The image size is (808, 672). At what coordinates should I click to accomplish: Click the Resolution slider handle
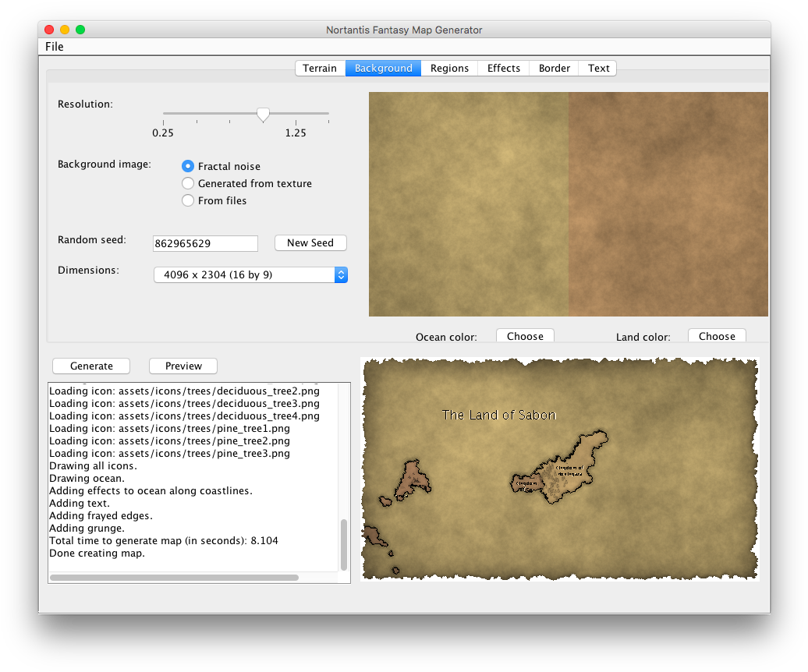point(263,115)
